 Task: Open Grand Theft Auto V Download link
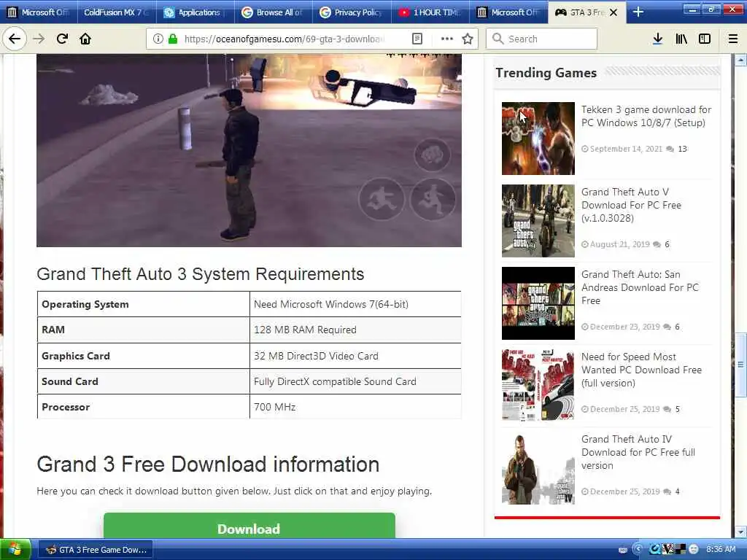[631, 205]
